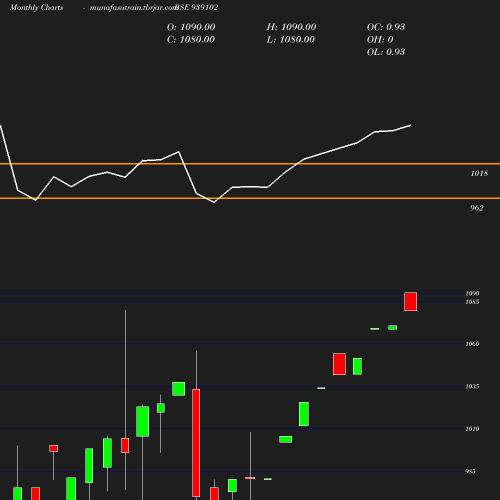Select the O: 1090.00 open value
The image size is (500, 500).
click(191, 27)
